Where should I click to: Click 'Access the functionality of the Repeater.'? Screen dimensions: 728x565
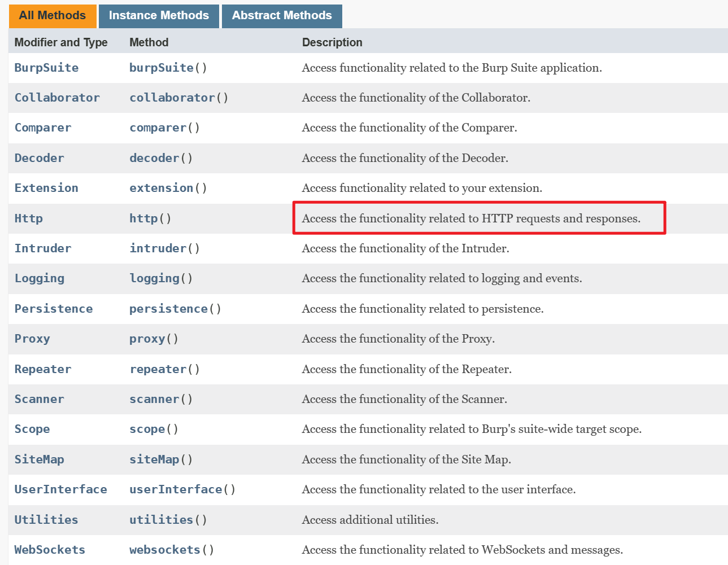pos(407,369)
